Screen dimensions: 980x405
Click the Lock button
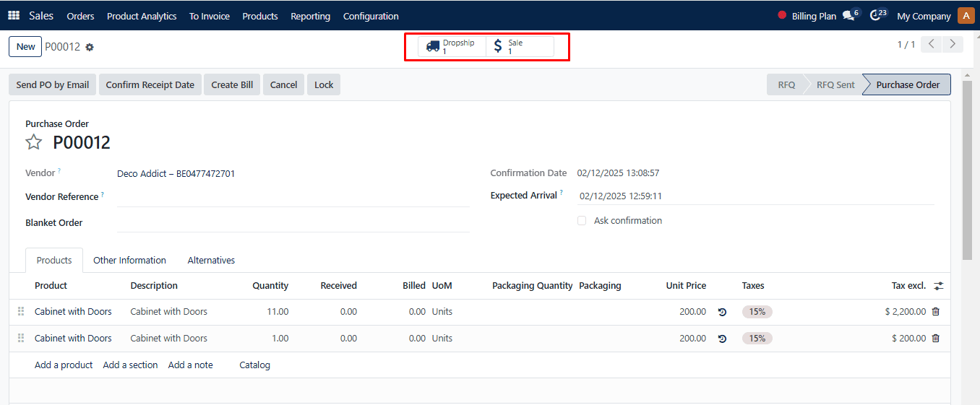point(324,84)
